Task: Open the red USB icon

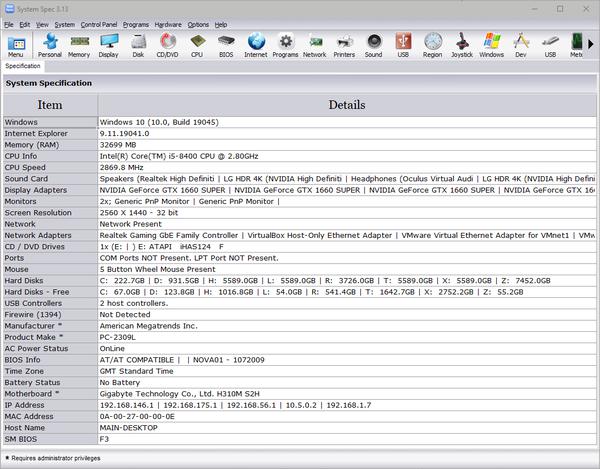Action: 403,46
